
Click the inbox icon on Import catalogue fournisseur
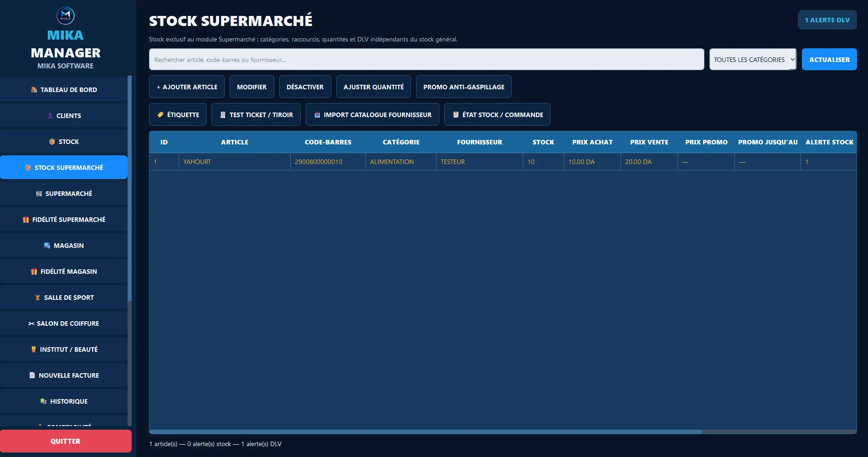317,115
